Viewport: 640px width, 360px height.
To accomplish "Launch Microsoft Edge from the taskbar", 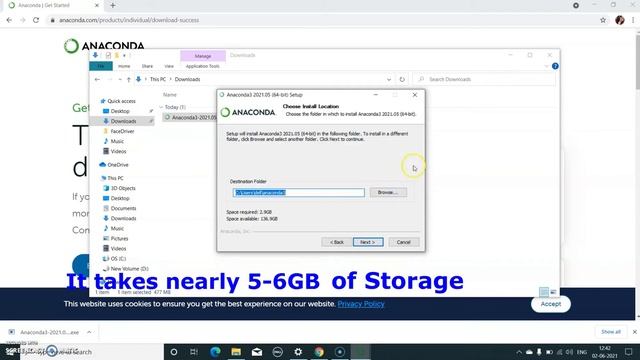I will [x=215, y=352].
